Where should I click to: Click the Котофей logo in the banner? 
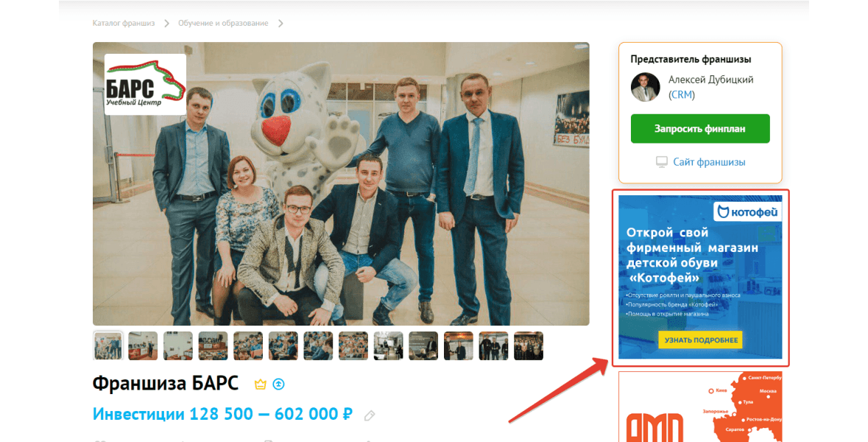747,211
